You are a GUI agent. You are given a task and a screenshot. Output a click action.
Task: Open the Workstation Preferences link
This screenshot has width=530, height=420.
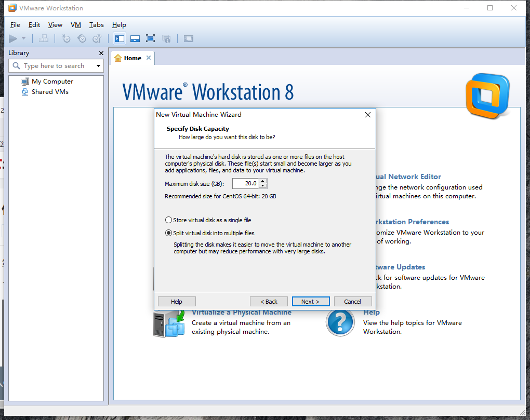click(x=413, y=222)
